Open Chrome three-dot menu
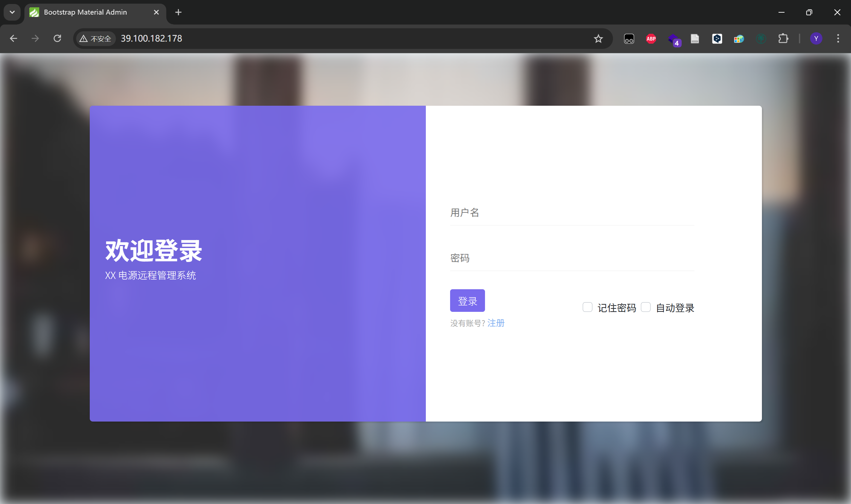Image resolution: width=851 pixels, height=504 pixels. pos(838,39)
